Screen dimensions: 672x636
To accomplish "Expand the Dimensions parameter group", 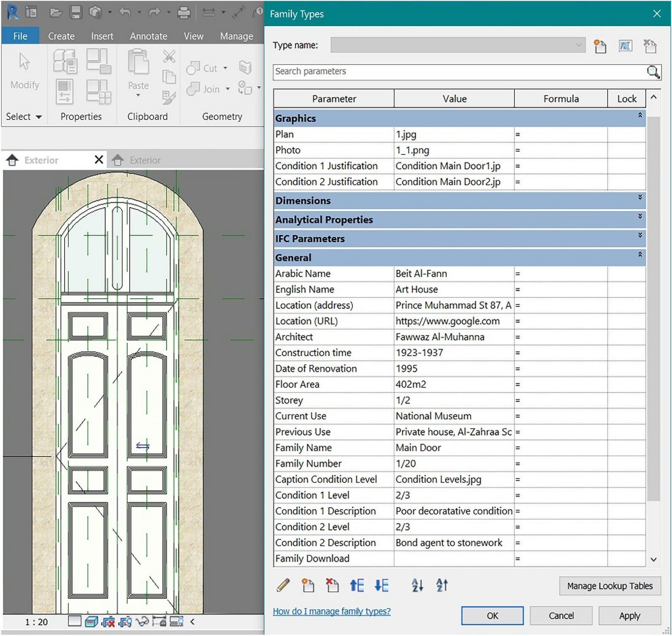I will point(640,197).
